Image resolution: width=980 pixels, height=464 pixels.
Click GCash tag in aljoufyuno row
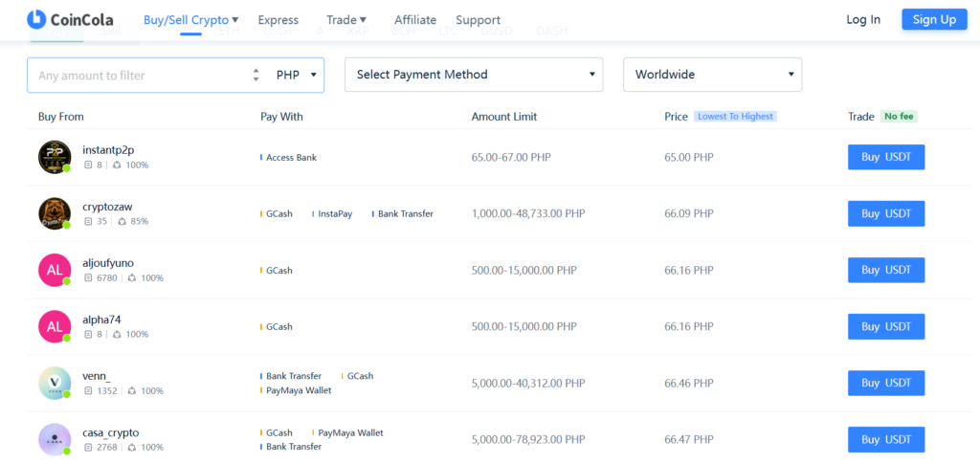pyautogui.click(x=278, y=271)
